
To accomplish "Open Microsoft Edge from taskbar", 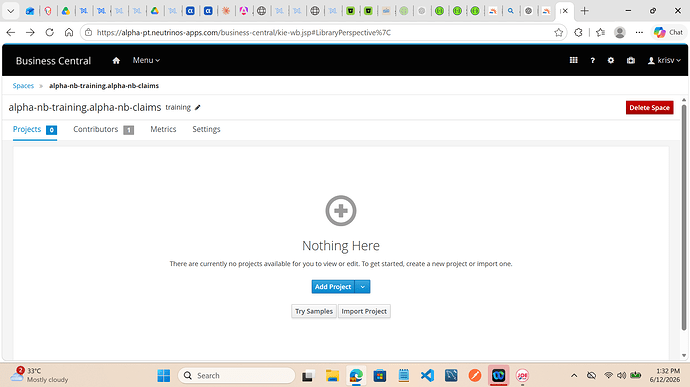I will coord(356,376).
